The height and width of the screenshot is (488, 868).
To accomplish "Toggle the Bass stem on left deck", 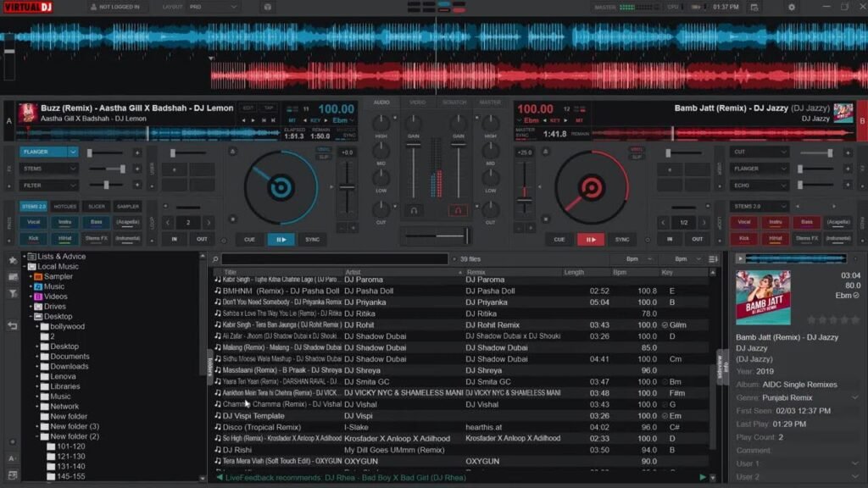I will pyautogui.click(x=97, y=222).
